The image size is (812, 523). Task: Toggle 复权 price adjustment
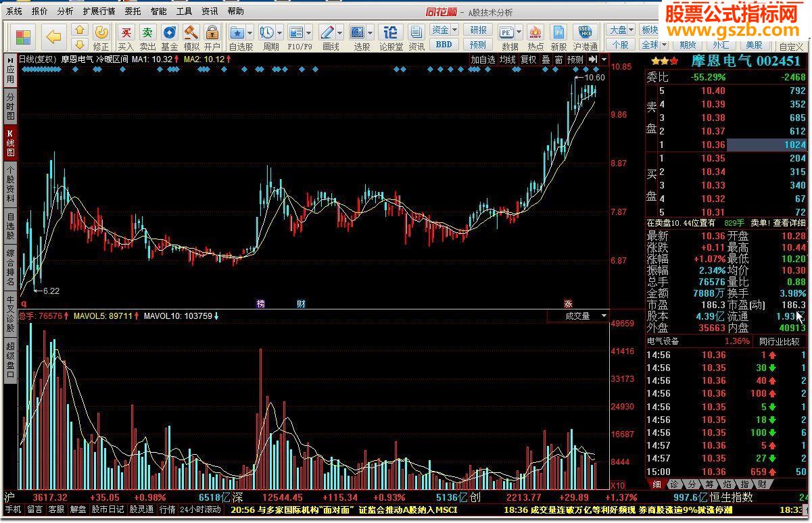[x=529, y=59]
